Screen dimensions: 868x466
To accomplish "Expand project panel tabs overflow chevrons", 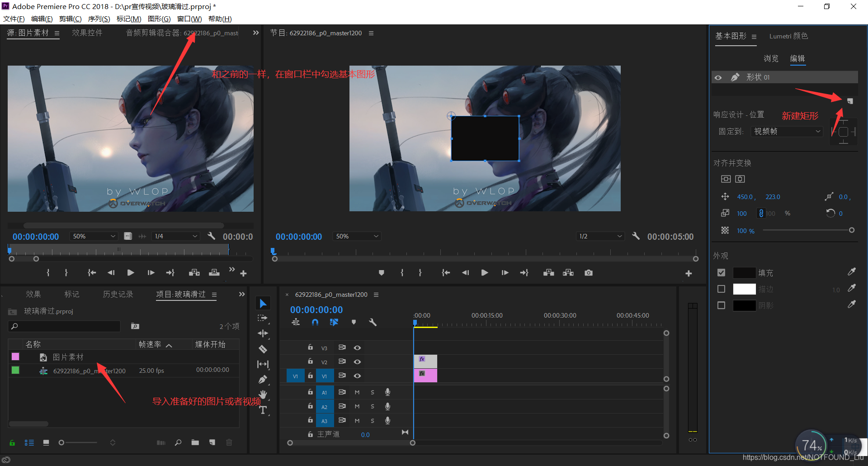I will click(242, 294).
